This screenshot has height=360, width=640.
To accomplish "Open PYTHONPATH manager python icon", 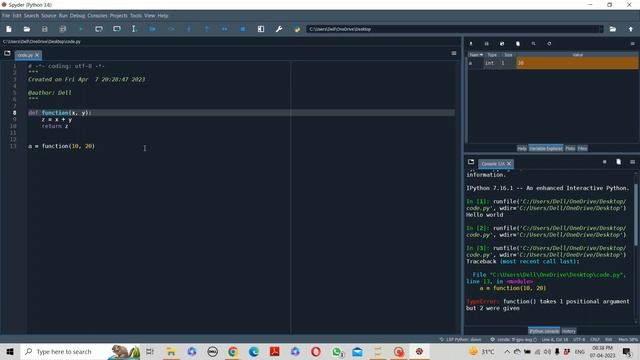I will 297,29.
